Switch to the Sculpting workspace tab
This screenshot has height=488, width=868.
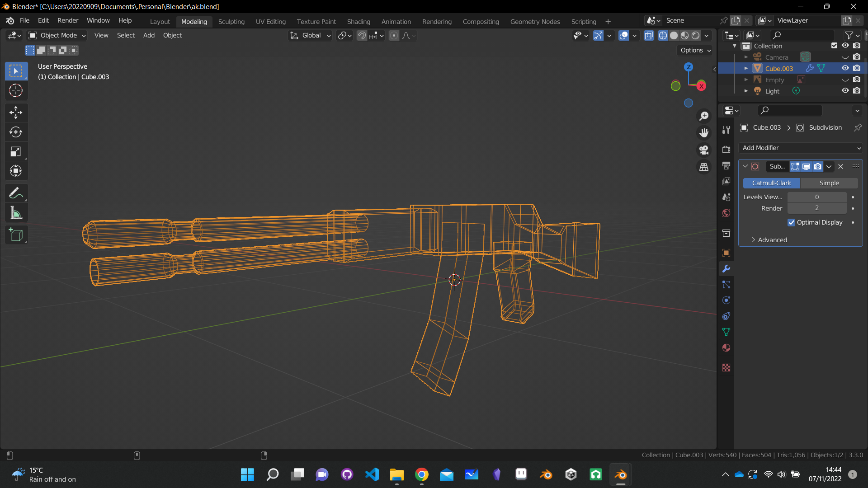pos(231,21)
